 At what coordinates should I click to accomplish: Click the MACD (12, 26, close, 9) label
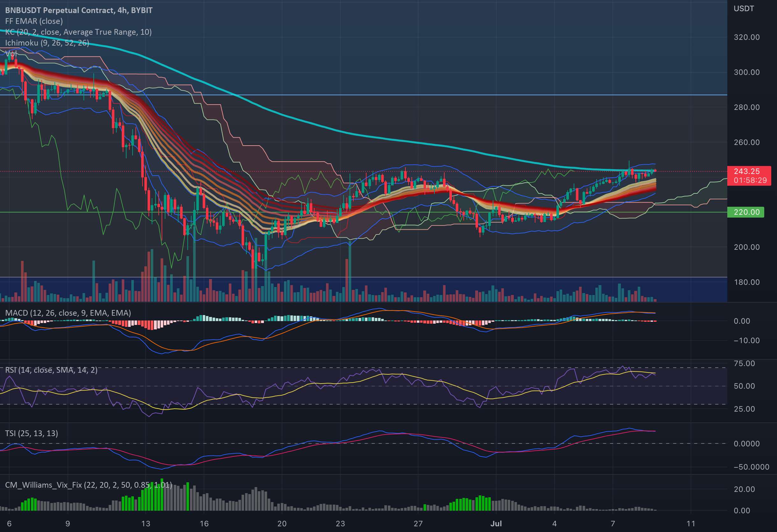[68, 313]
